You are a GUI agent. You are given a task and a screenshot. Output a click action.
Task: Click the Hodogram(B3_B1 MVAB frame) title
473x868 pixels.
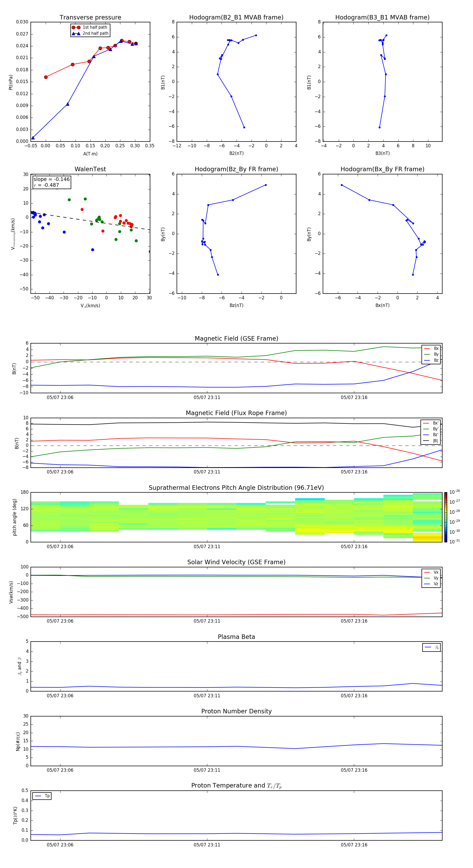tap(382, 18)
